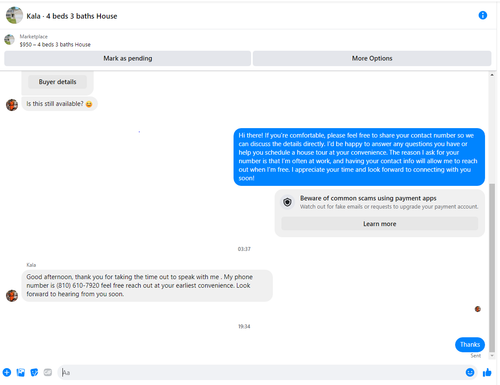
Task: Select the 'Thanks' sent message
Action: point(470,345)
